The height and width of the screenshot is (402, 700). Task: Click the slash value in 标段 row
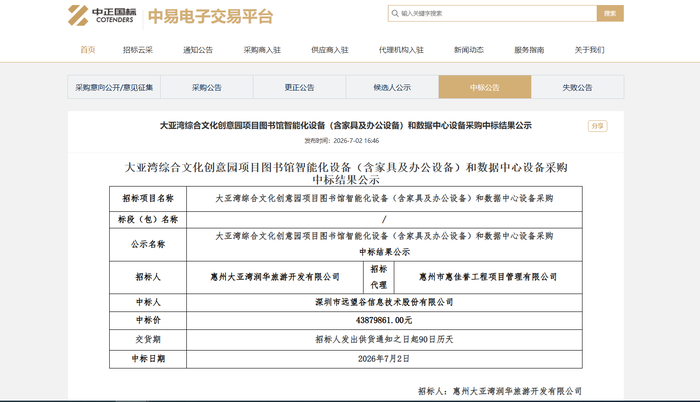(x=384, y=219)
